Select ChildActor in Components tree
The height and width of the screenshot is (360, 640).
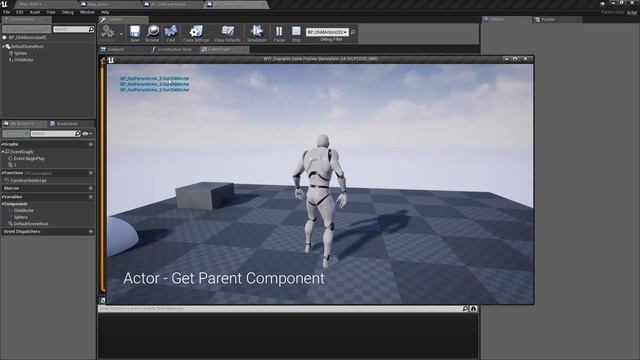pos(24,60)
